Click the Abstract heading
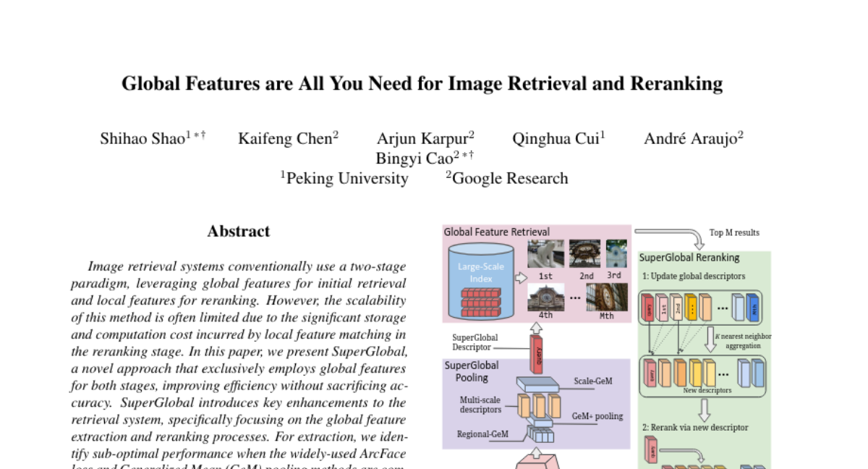This screenshot has height=469, width=868. click(238, 232)
